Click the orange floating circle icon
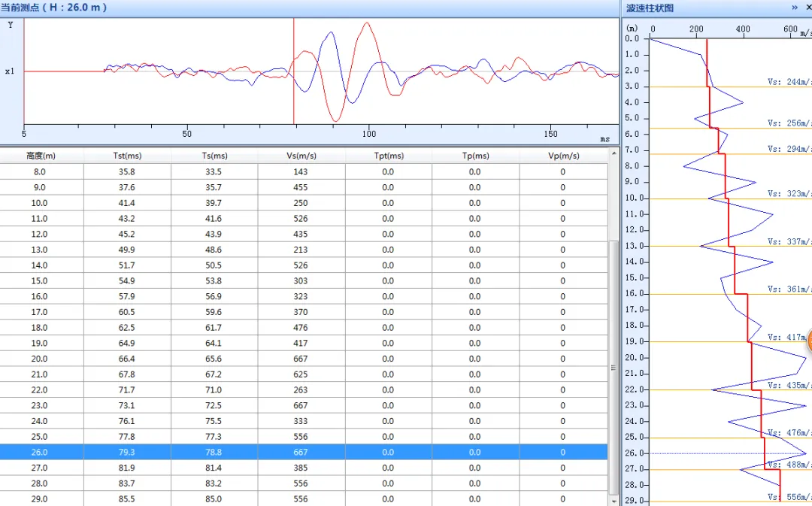812x506 pixels. click(809, 341)
